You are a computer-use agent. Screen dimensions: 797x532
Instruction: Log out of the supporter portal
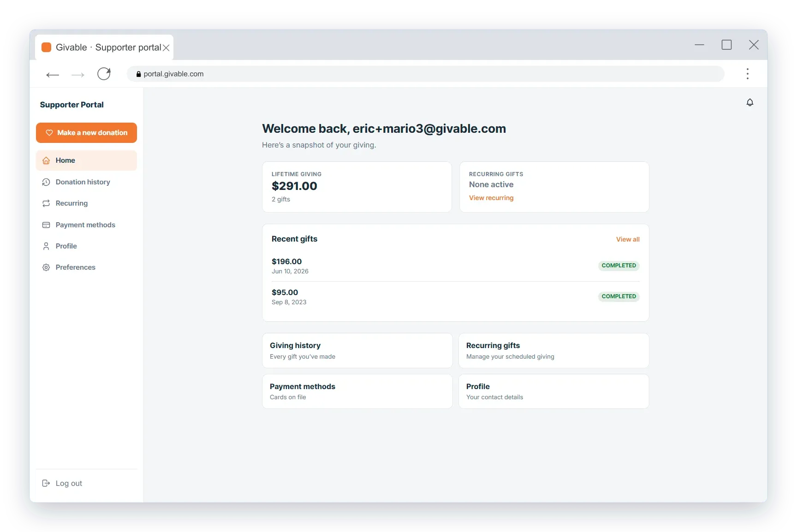point(86,483)
